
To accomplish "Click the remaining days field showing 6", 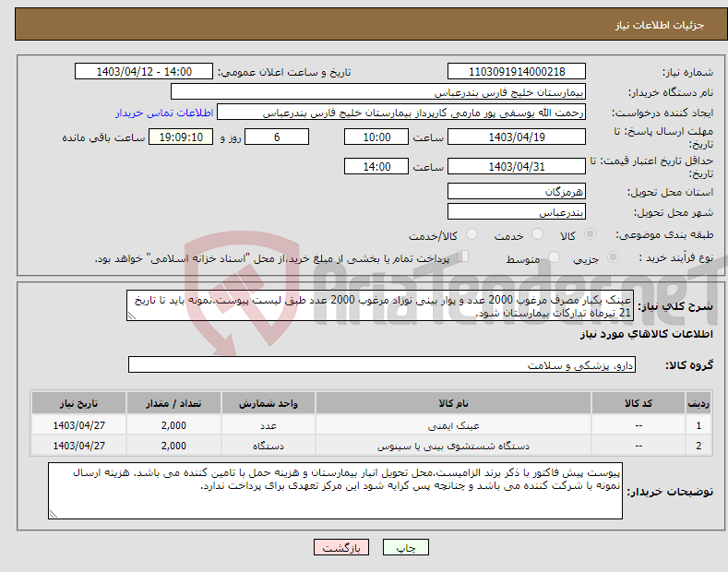I will tap(277, 137).
